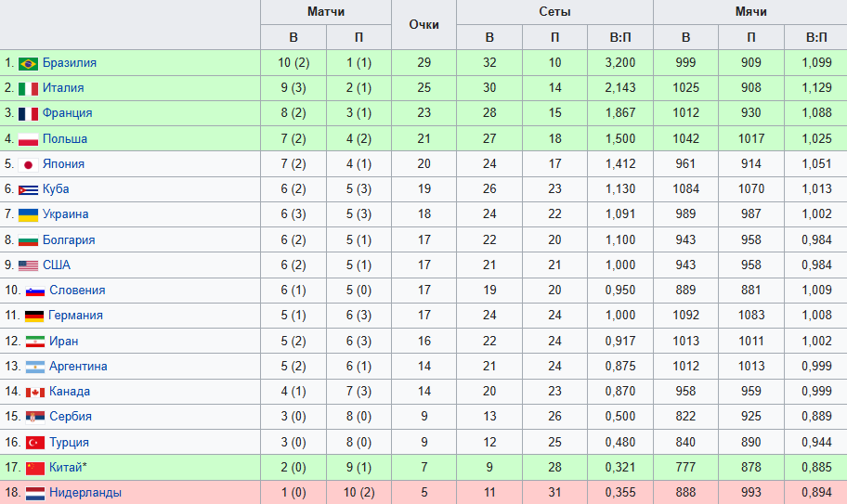This screenshot has width=847, height=504.
Task: Open the Бразилия team link
Action: click(69, 63)
